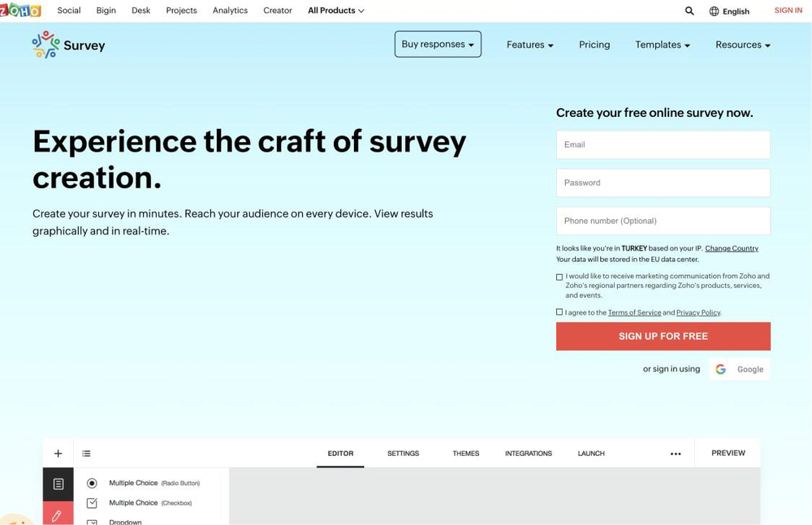Click the Email input field
The width and height of the screenshot is (812, 525).
pyautogui.click(x=663, y=144)
